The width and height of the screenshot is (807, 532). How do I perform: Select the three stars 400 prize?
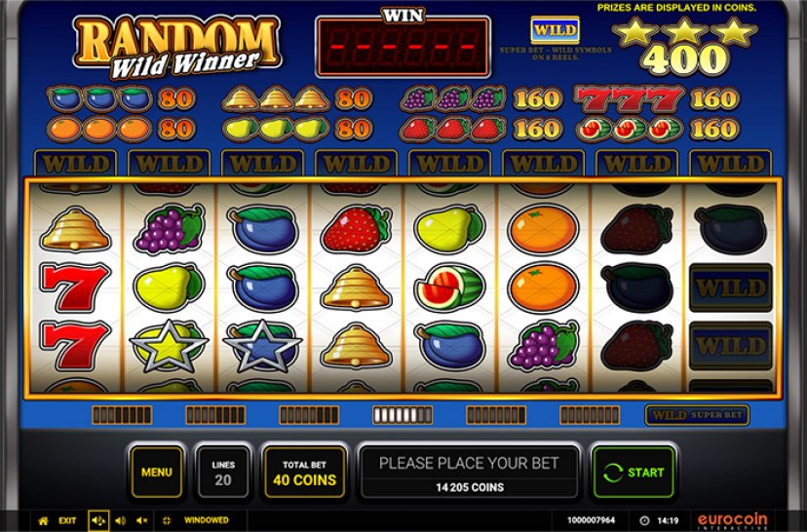(x=685, y=46)
